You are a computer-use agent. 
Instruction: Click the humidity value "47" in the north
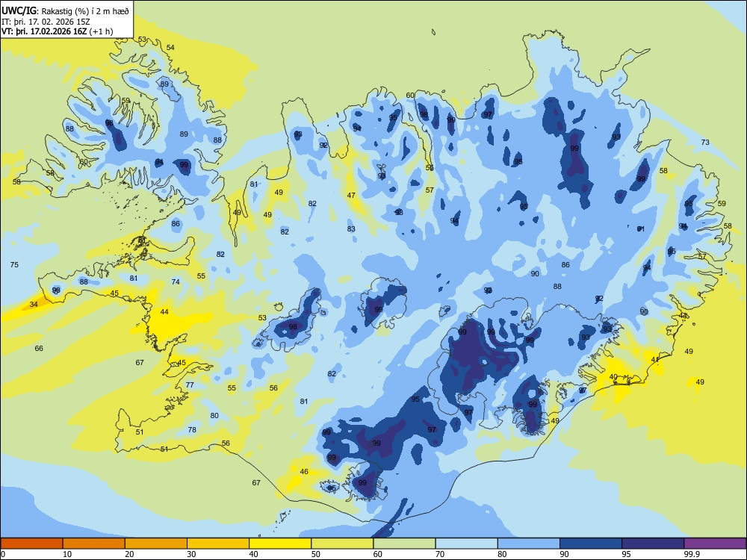[x=351, y=195]
